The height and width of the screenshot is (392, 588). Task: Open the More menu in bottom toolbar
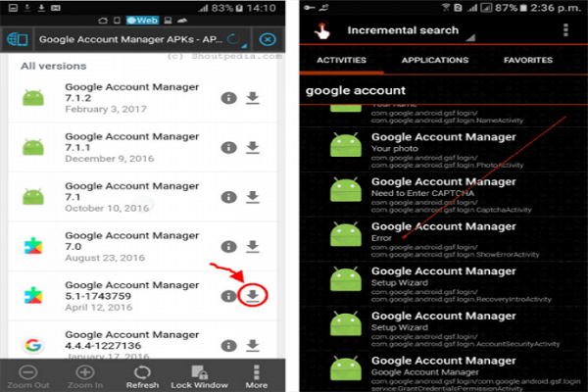[x=257, y=377]
